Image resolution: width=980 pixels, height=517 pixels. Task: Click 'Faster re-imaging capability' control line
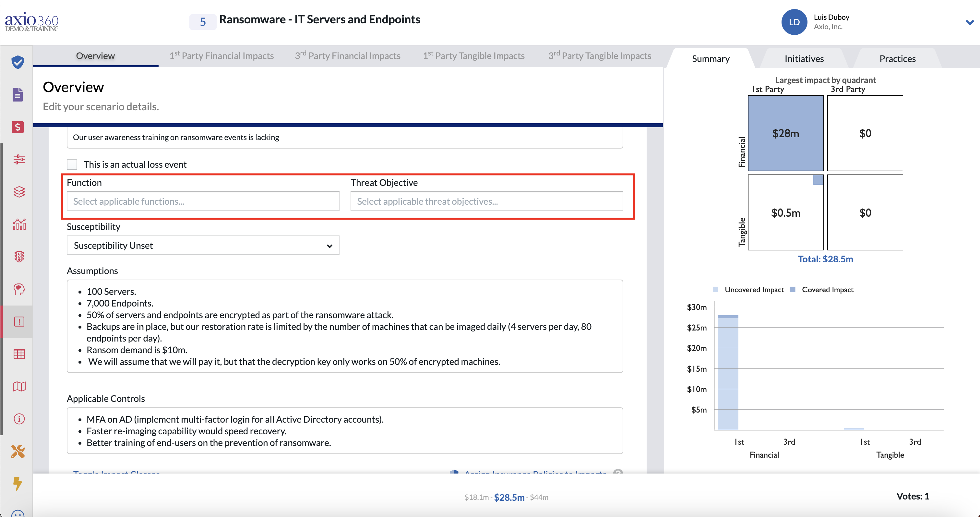pos(186,431)
